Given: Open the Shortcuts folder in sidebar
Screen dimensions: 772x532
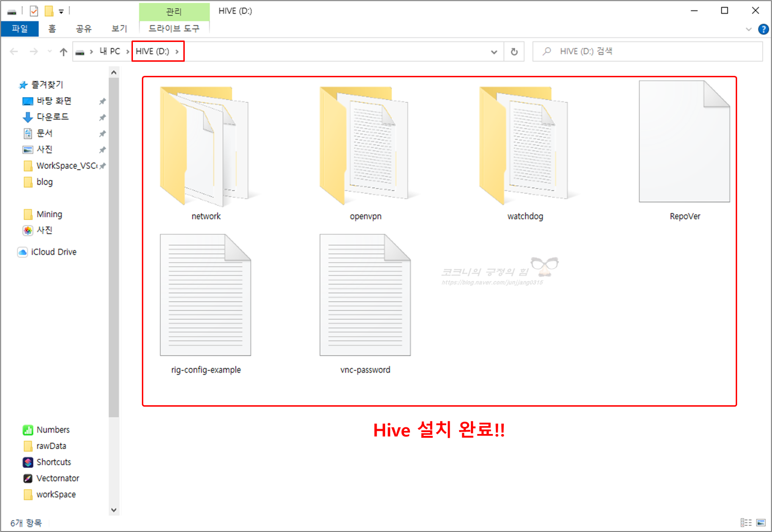Looking at the screenshot, I should click(x=47, y=462).
